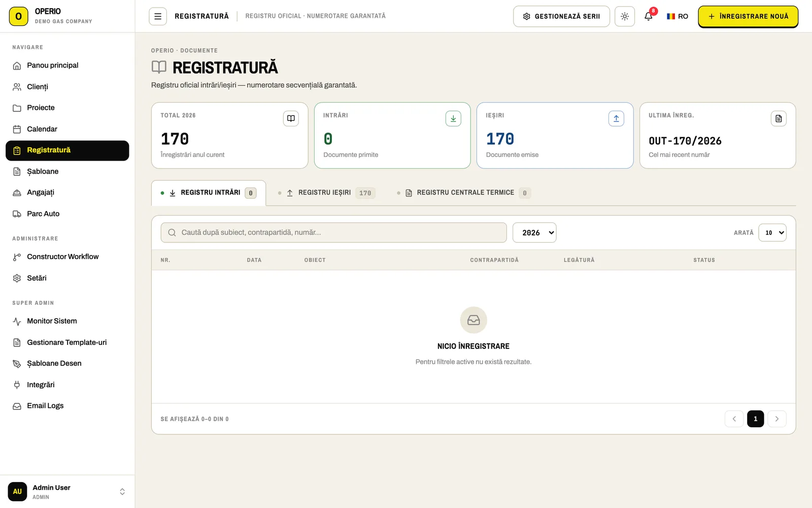The height and width of the screenshot is (508, 812).
Task: Switch to Registru Centrale Termice tab
Action: 464,193
